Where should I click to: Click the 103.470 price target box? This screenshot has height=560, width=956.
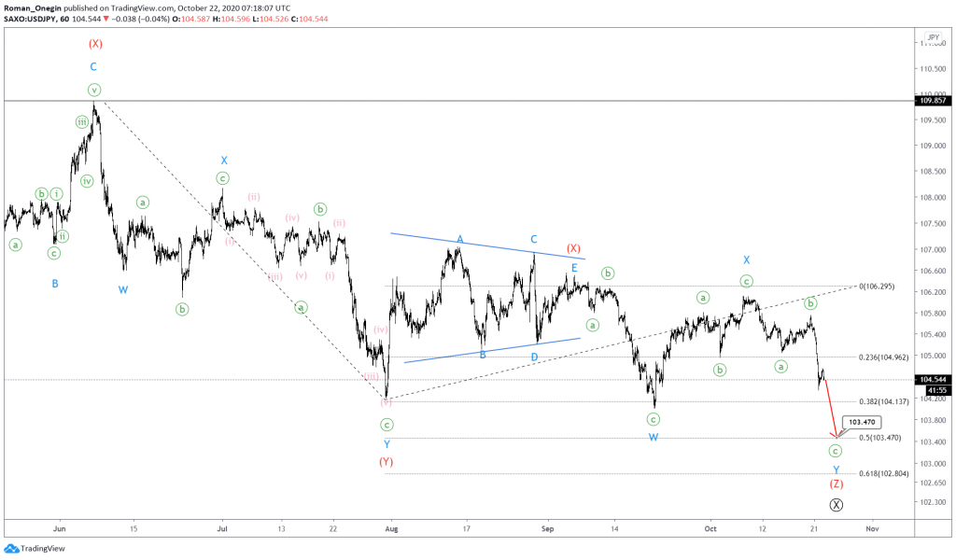860,422
